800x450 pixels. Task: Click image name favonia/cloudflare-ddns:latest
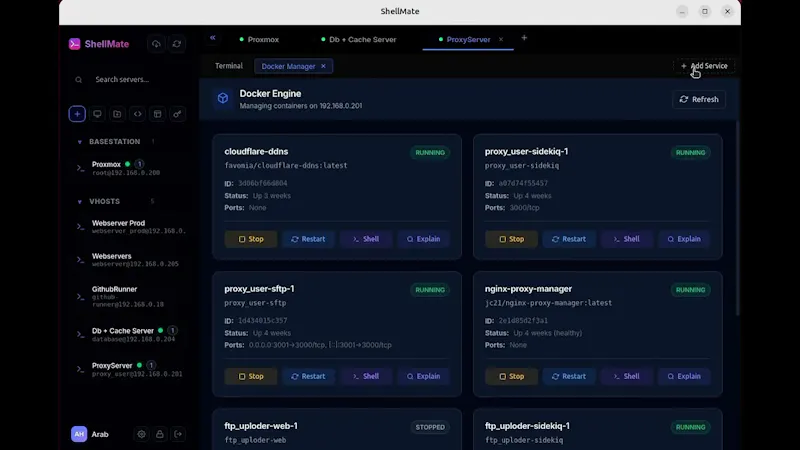(x=286, y=165)
